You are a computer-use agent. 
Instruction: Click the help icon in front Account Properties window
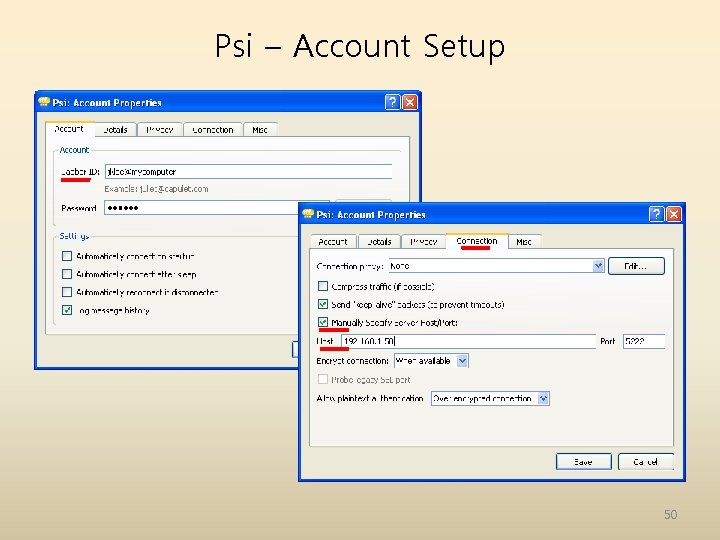tap(656, 214)
